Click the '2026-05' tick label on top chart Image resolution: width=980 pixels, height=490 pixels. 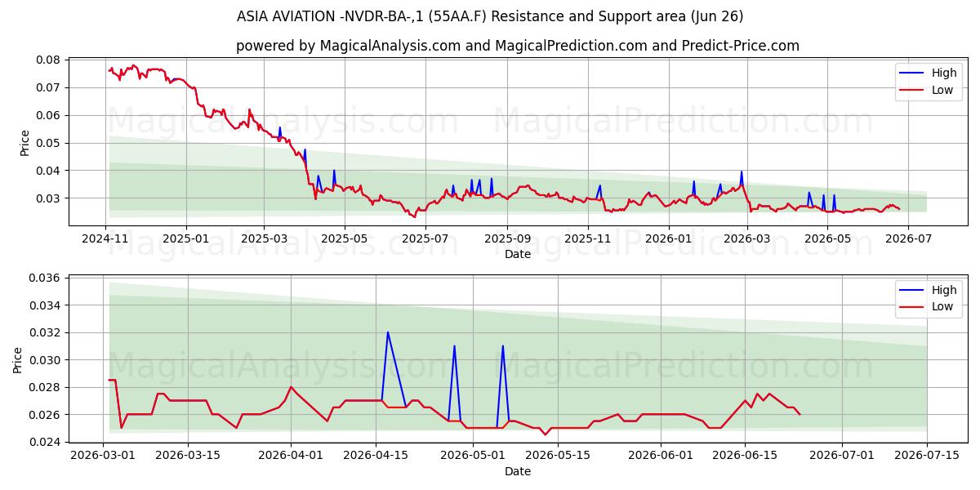click(826, 238)
